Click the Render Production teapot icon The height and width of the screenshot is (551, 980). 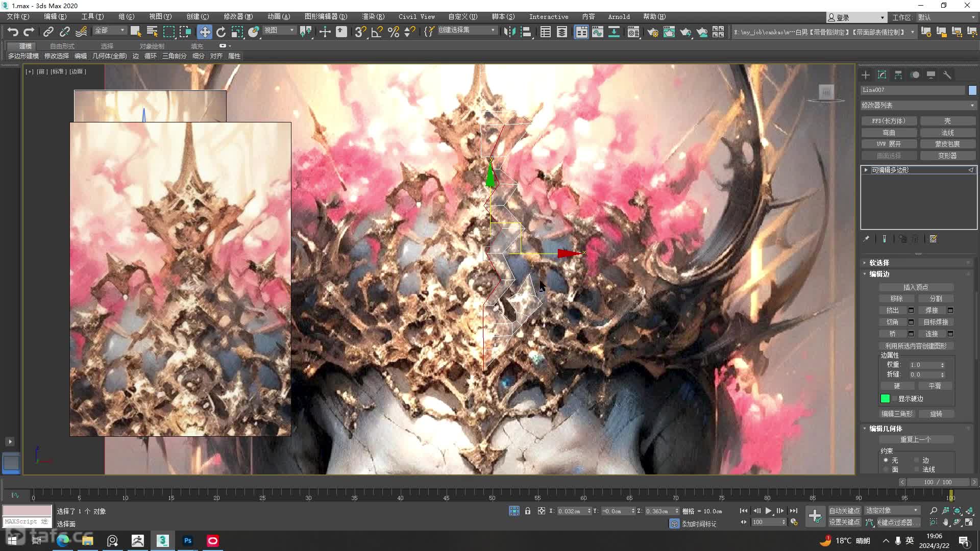pyautogui.click(x=685, y=32)
